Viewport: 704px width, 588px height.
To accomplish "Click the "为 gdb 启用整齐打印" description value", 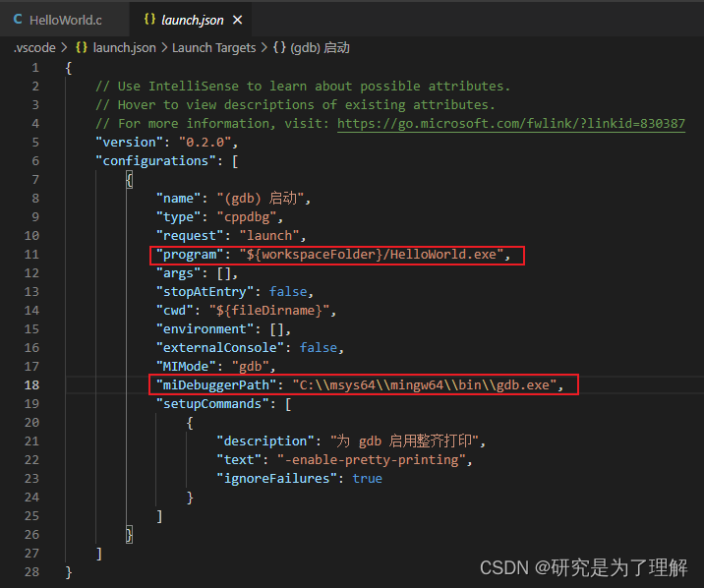I will (404, 441).
